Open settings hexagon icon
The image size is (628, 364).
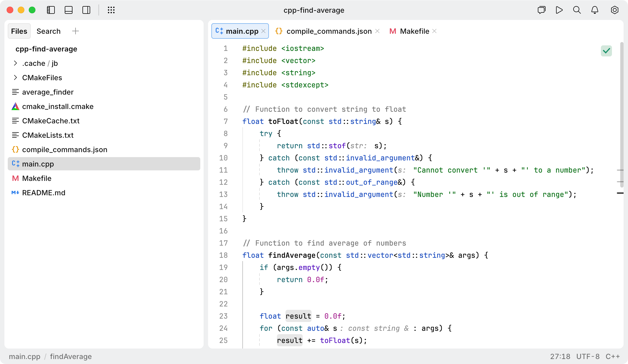614,10
